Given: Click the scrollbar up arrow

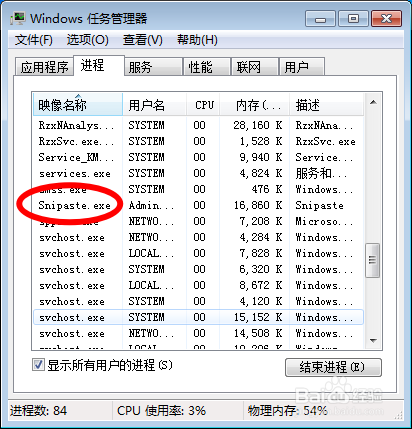Looking at the screenshot, I should [373, 102].
